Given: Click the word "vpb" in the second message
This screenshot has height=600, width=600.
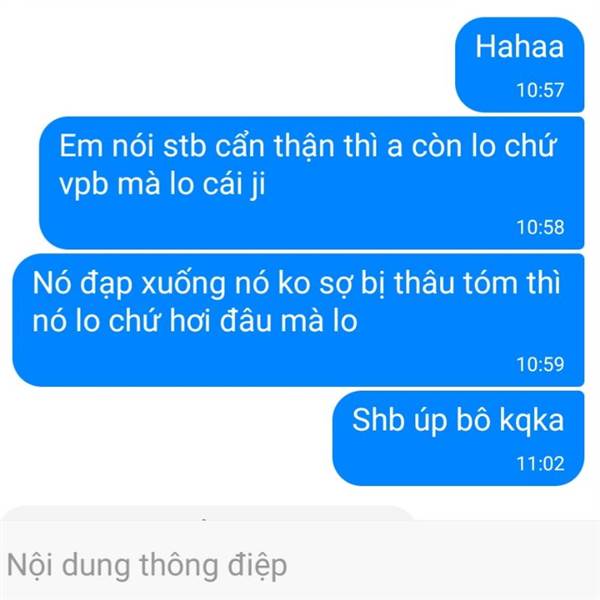Looking at the screenshot, I should [84, 185].
